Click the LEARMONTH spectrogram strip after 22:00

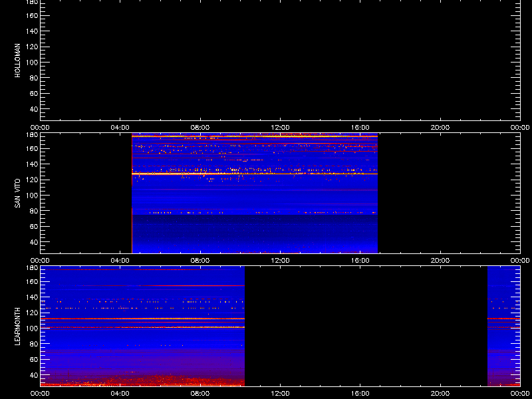click(504, 327)
